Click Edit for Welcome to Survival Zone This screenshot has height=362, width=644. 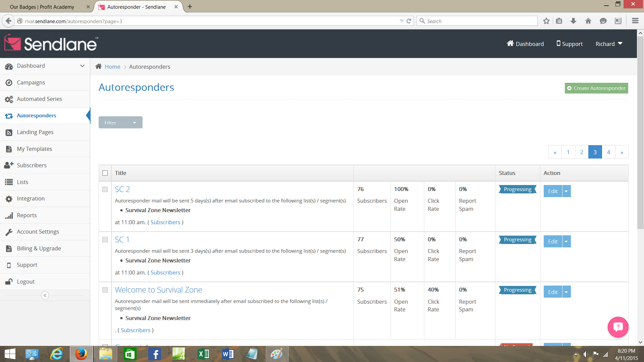pyautogui.click(x=553, y=292)
